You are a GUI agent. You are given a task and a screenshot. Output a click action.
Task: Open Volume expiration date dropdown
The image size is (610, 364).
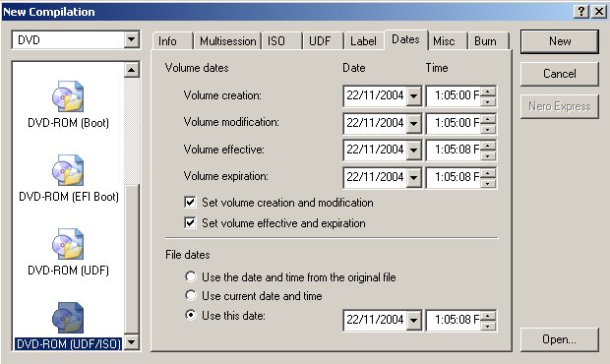pyautogui.click(x=413, y=178)
